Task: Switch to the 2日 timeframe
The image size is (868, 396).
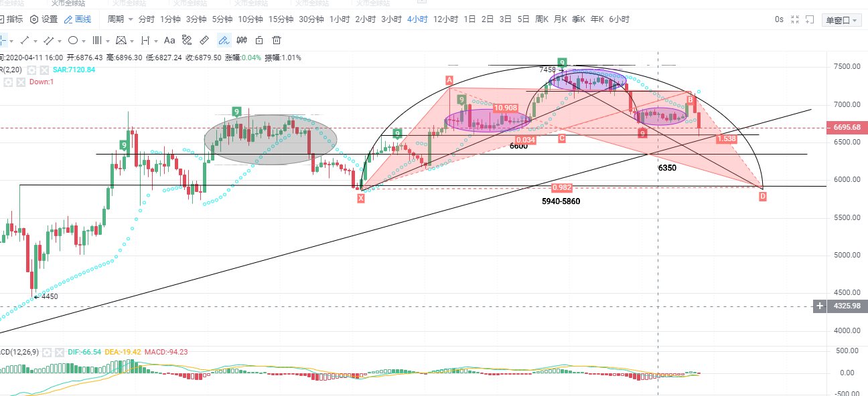Action: tap(488, 19)
